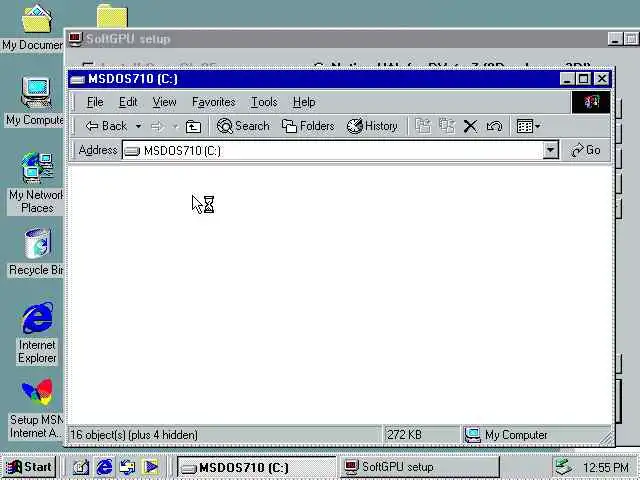Click status bar text '16 object(s) (plus 4 hidden)'
The image size is (640, 480).
(x=134, y=435)
